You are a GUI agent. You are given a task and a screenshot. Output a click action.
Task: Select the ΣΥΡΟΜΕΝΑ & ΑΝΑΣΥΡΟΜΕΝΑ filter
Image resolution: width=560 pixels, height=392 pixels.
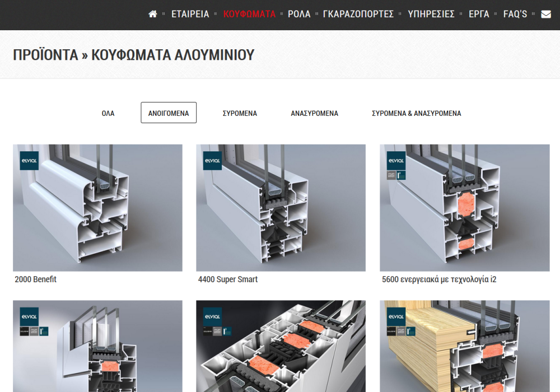[417, 113]
